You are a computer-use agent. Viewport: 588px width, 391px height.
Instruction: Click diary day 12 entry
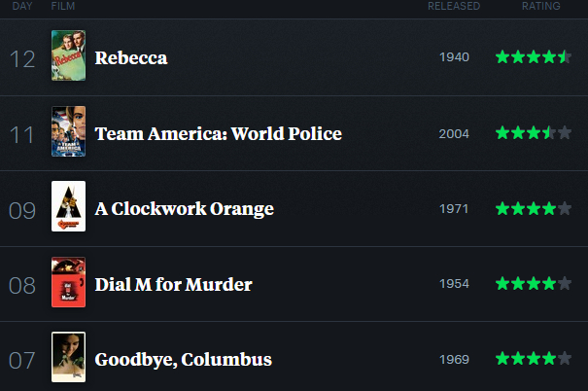tap(22, 58)
